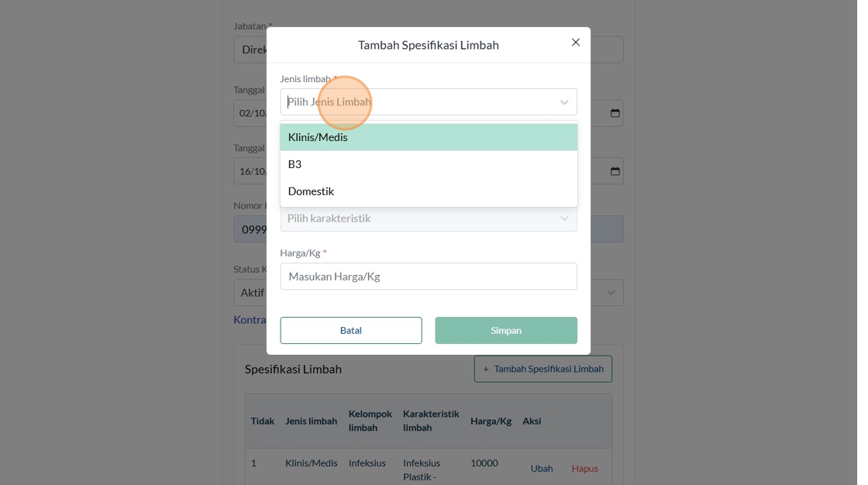Open the Aktif status dropdown chevron
The width and height of the screenshot is (868, 485).
pos(611,293)
